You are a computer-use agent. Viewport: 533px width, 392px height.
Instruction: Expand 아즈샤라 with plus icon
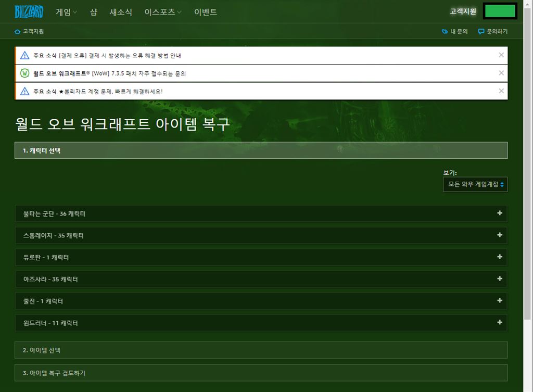point(500,279)
